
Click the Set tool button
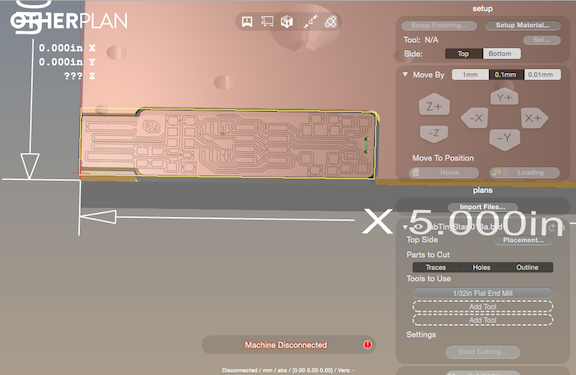click(x=542, y=40)
